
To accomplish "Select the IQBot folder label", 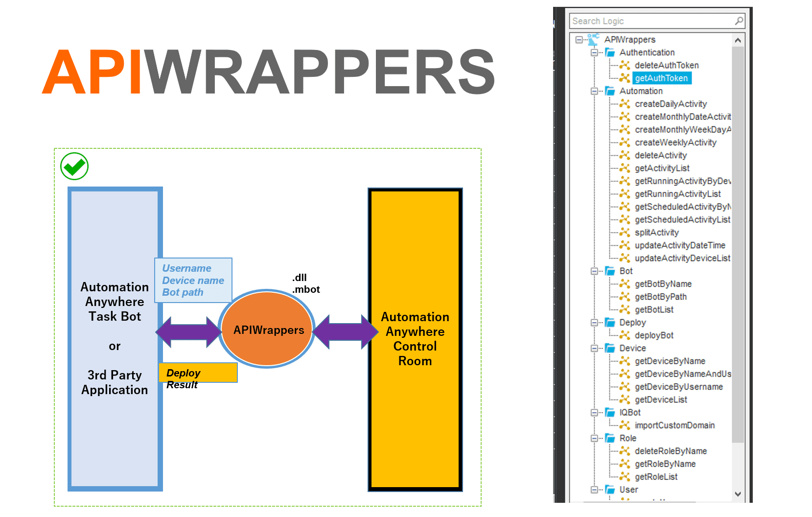I will (x=630, y=413).
